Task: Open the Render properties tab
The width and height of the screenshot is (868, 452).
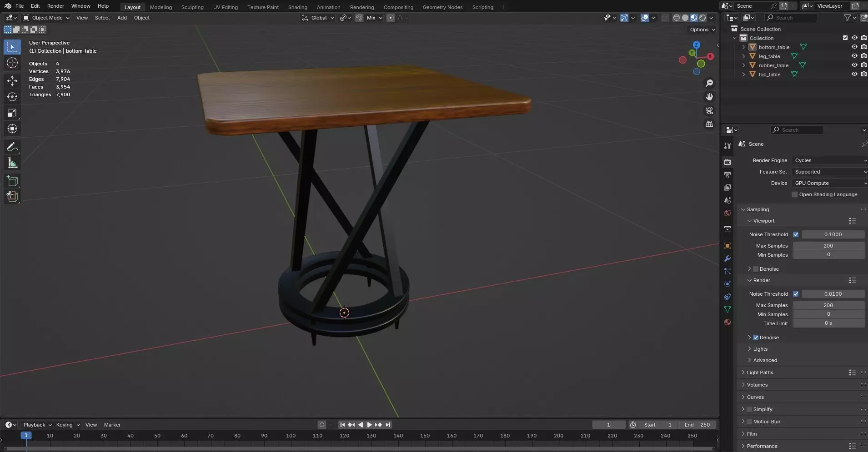Action: point(728,162)
